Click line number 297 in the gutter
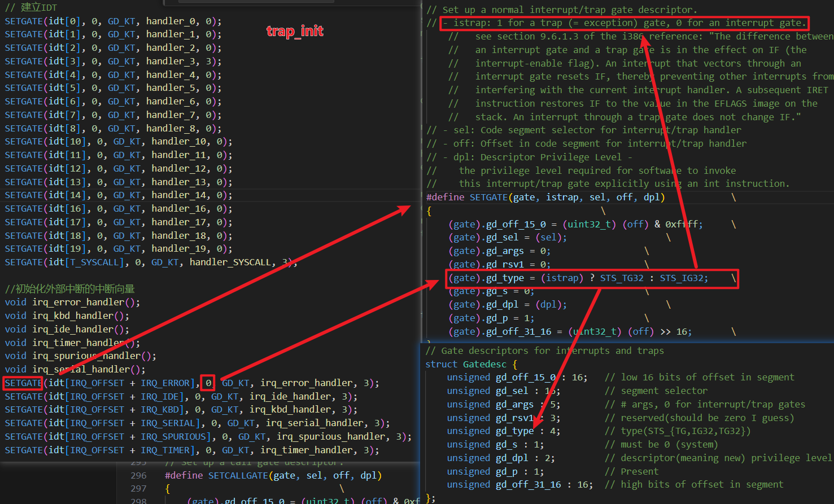 pyautogui.click(x=138, y=488)
